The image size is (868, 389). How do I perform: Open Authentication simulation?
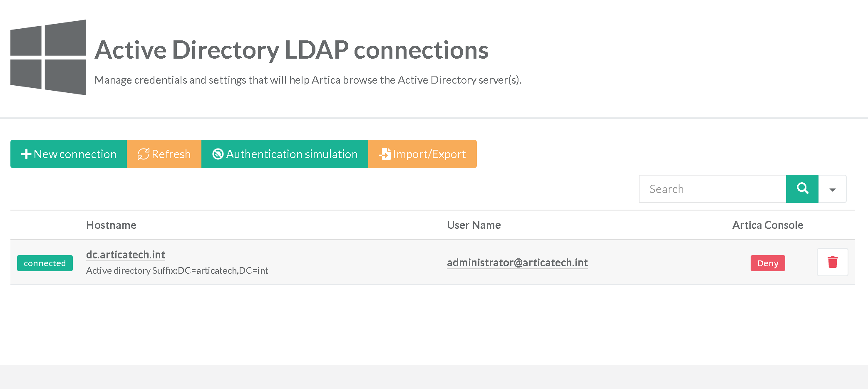(x=285, y=154)
